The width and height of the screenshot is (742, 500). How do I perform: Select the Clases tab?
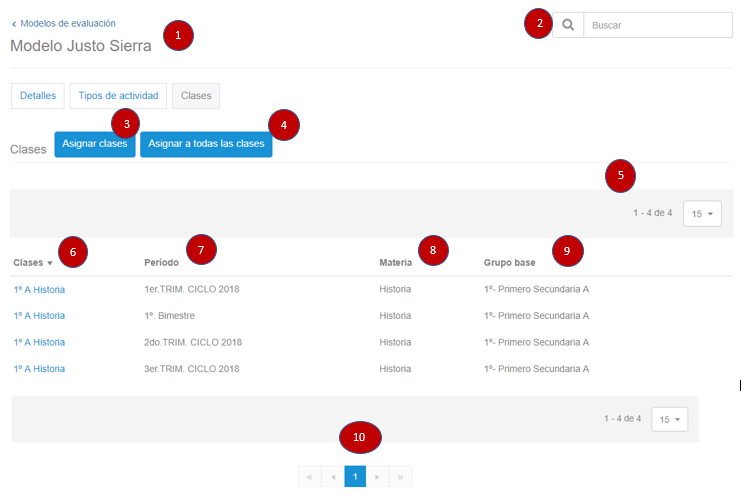(x=196, y=95)
